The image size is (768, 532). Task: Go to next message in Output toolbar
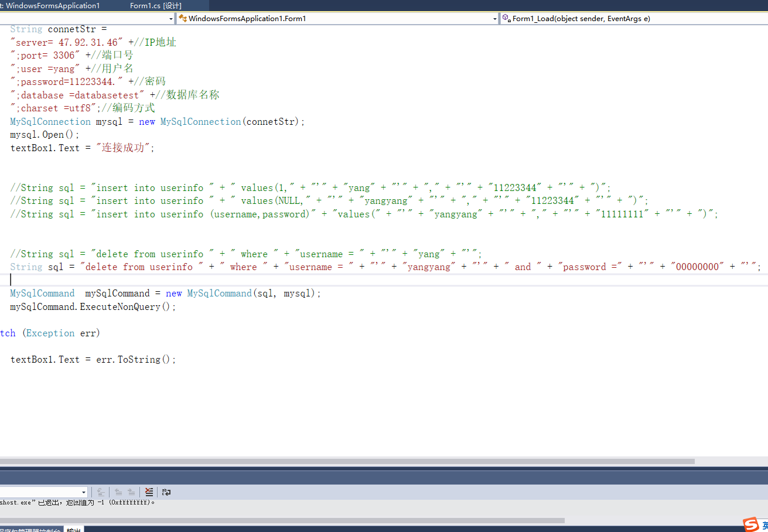point(132,492)
